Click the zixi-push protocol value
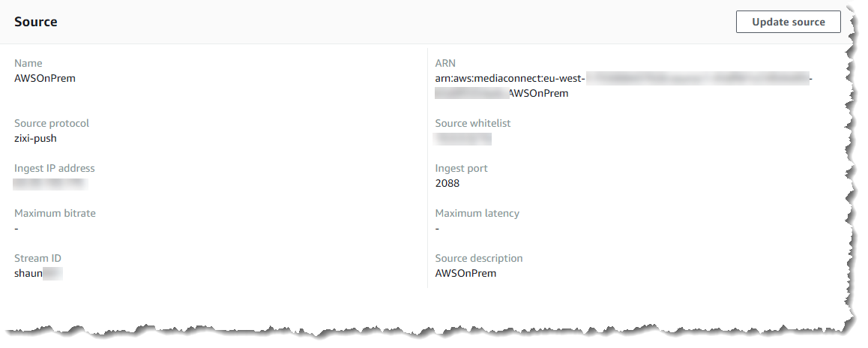868x348 pixels. pos(35,138)
